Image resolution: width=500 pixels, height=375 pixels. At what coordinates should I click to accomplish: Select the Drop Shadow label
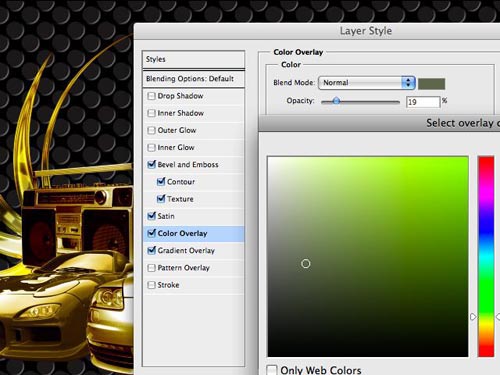[180, 96]
